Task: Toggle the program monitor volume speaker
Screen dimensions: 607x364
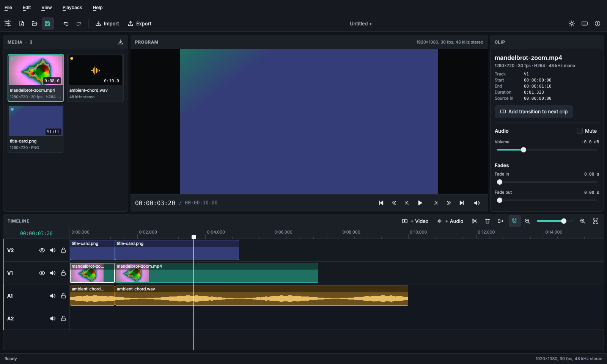Action: (477, 203)
